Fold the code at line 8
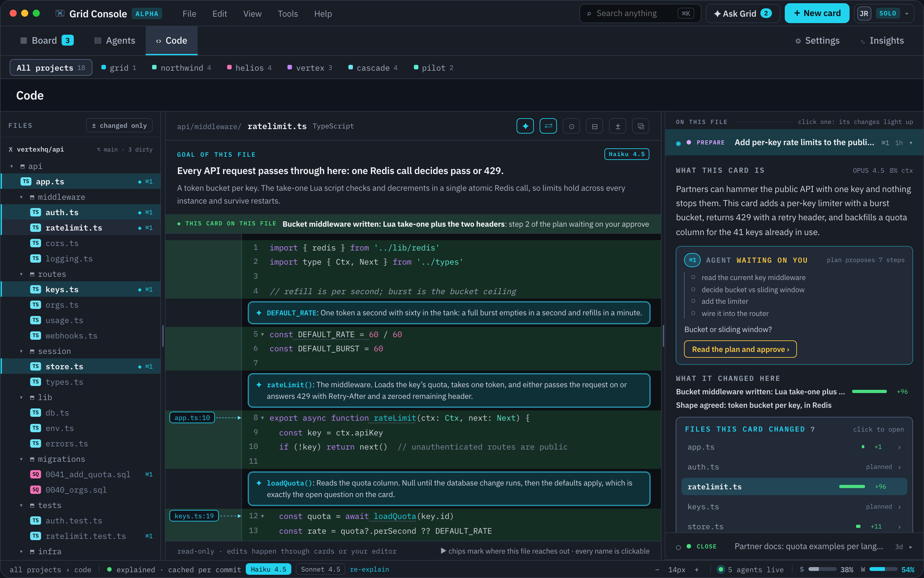 (263, 418)
